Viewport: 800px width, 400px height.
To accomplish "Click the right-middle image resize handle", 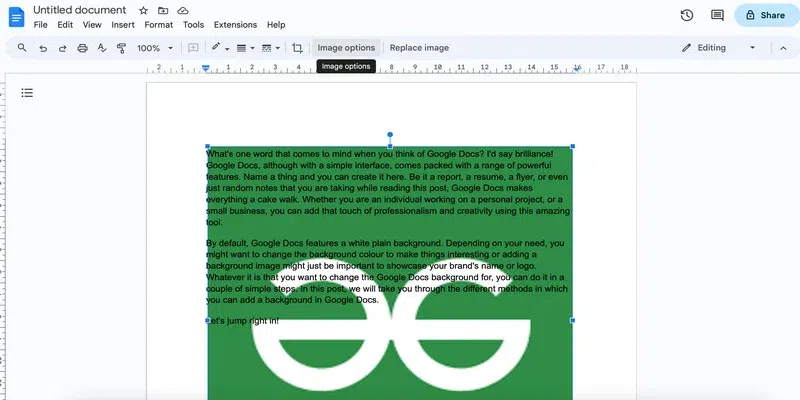I will point(572,320).
